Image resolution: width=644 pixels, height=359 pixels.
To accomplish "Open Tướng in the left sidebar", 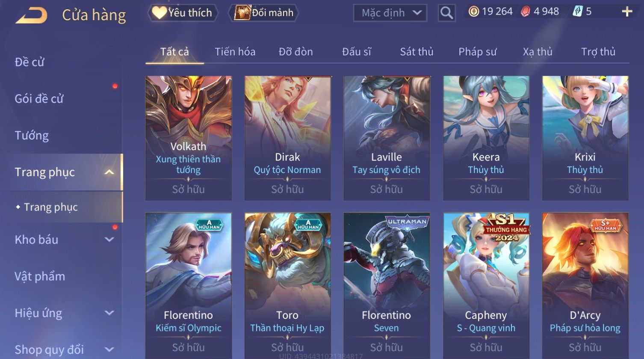I will [32, 136].
